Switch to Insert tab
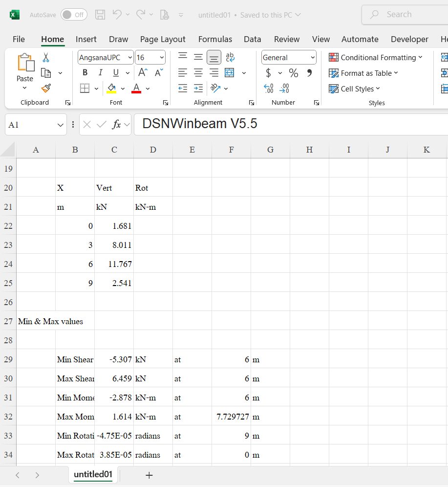 click(86, 39)
